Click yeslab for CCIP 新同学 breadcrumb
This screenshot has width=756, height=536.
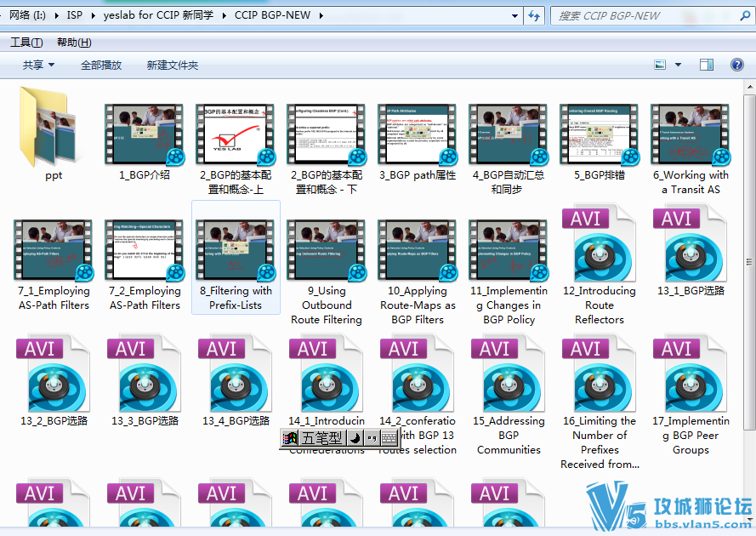point(158,15)
